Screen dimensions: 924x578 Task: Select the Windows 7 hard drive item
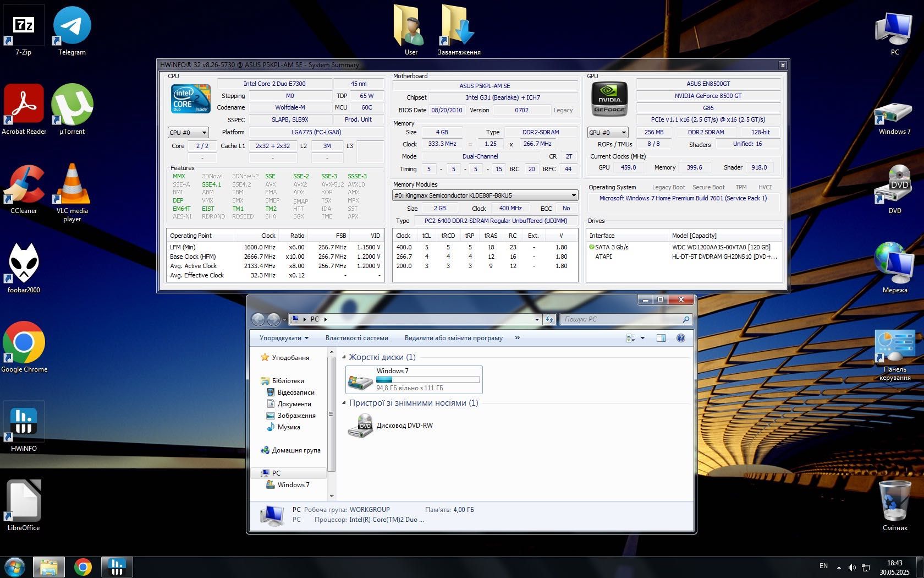point(414,380)
